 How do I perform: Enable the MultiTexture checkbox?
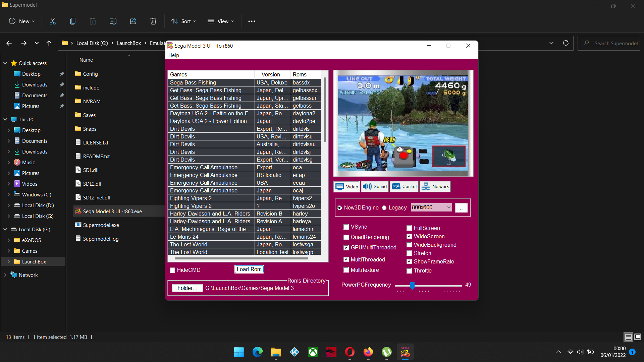pyautogui.click(x=346, y=270)
